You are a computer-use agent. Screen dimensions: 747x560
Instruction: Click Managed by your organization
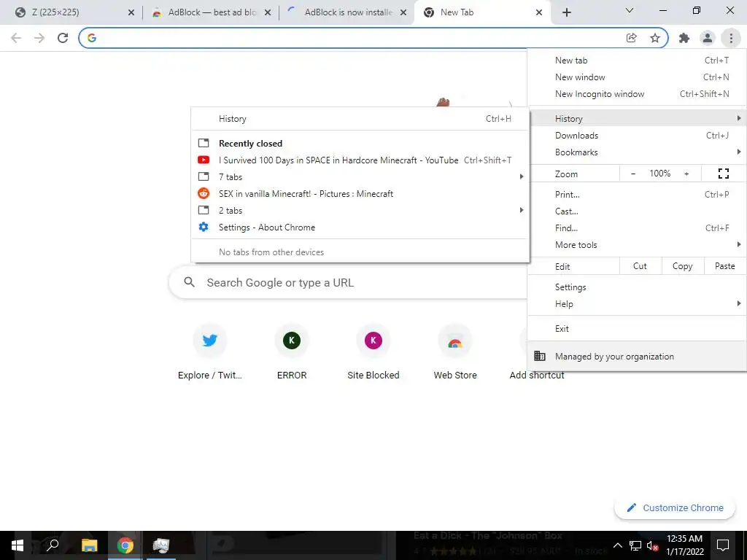coord(637,356)
